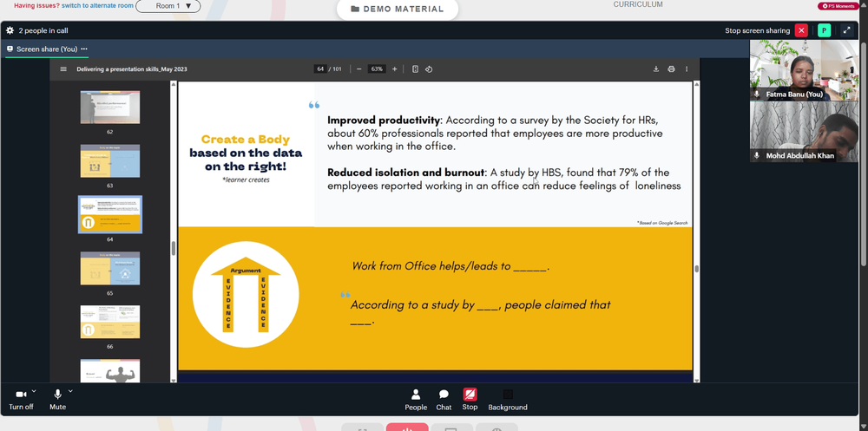This screenshot has height=431, width=868.
Task: Toggle the PDF sidebar hamburger menu
Action: tap(63, 69)
